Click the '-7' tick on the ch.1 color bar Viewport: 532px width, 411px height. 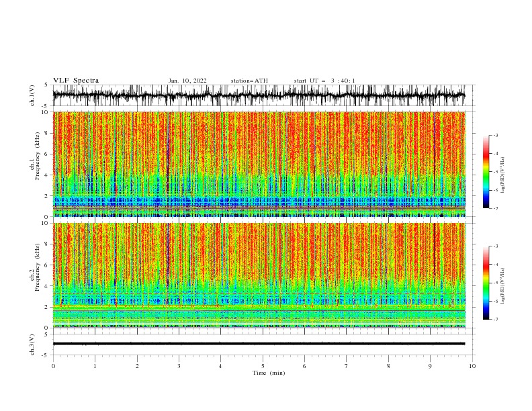coord(495,209)
